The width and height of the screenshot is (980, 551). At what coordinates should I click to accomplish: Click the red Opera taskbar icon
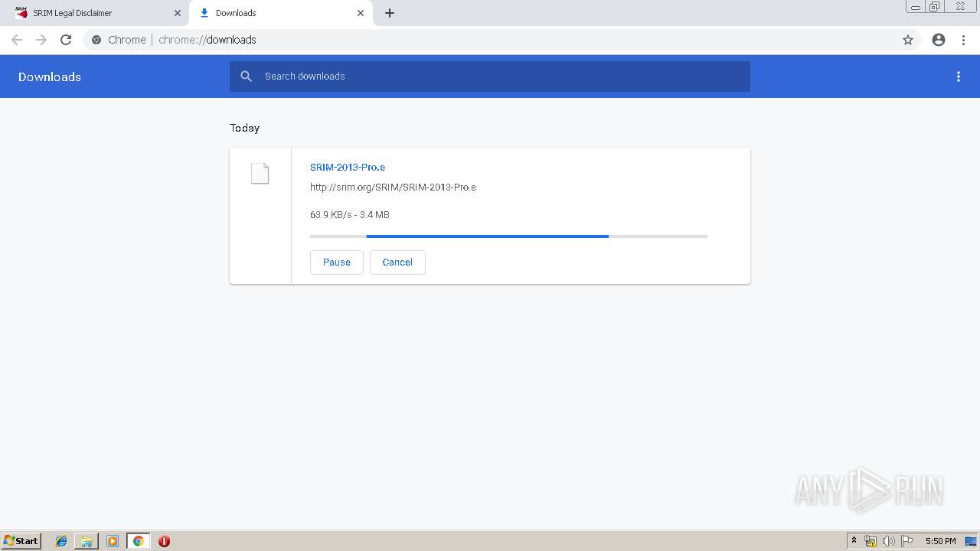164,541
